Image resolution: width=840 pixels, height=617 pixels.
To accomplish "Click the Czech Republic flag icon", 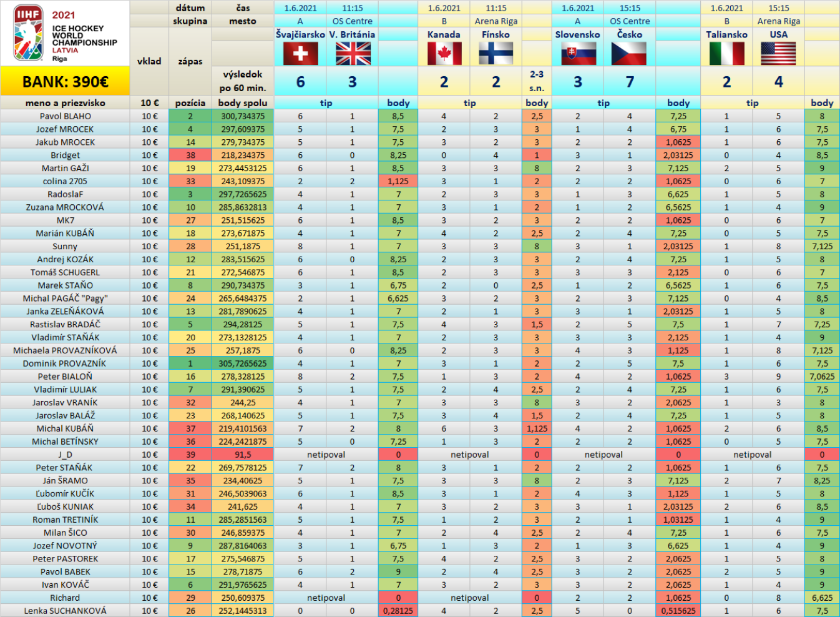I will (629, 54).
